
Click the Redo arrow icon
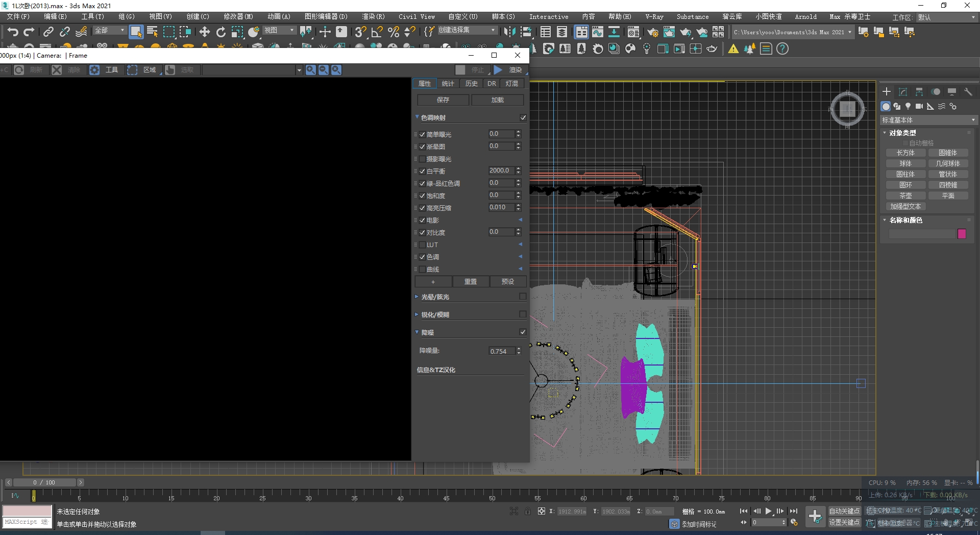tap(29, 32)
